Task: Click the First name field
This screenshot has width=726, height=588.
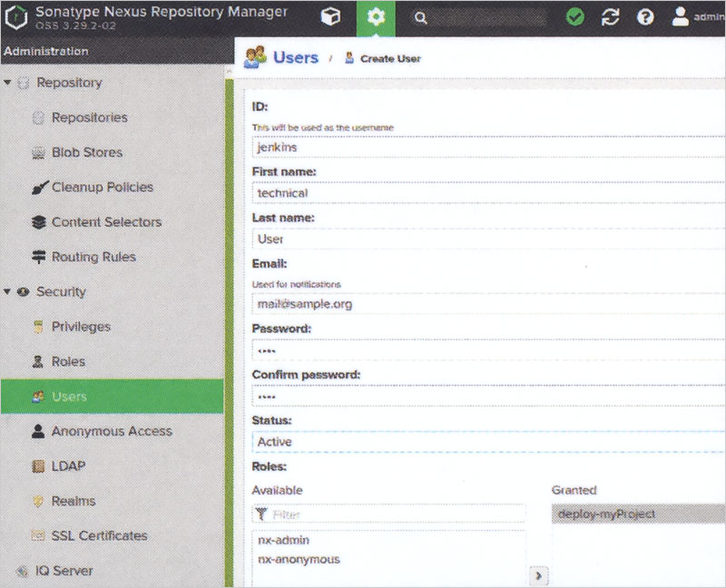Action: point(488,193)
